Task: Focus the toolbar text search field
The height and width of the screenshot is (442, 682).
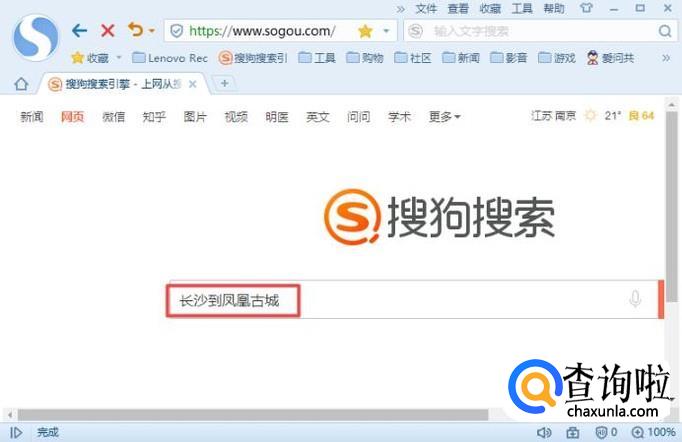Action: 542,31
